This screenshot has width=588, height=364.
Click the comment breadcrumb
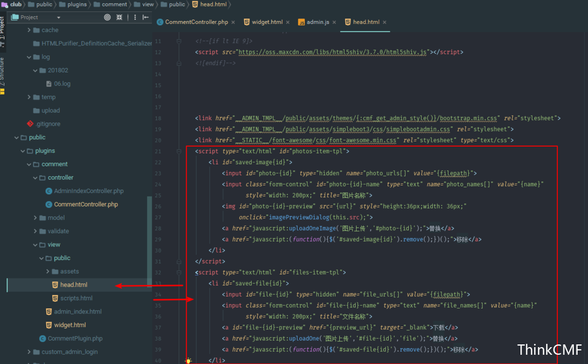[110, 4]
